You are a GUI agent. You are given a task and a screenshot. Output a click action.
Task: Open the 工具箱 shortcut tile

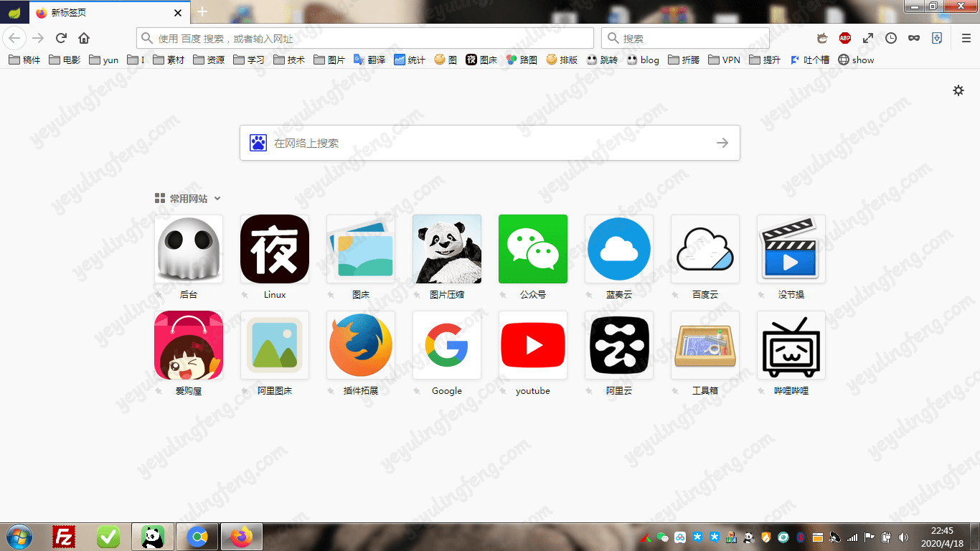705,345
